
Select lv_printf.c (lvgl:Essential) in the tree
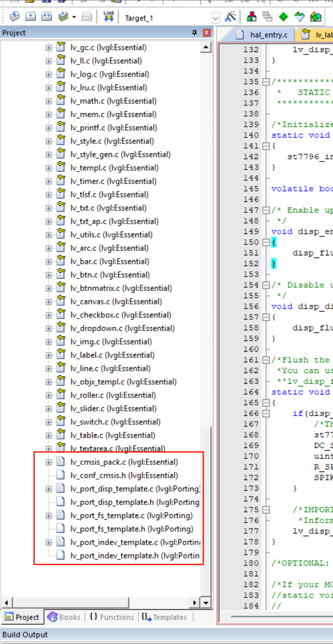tap(114, 128)
